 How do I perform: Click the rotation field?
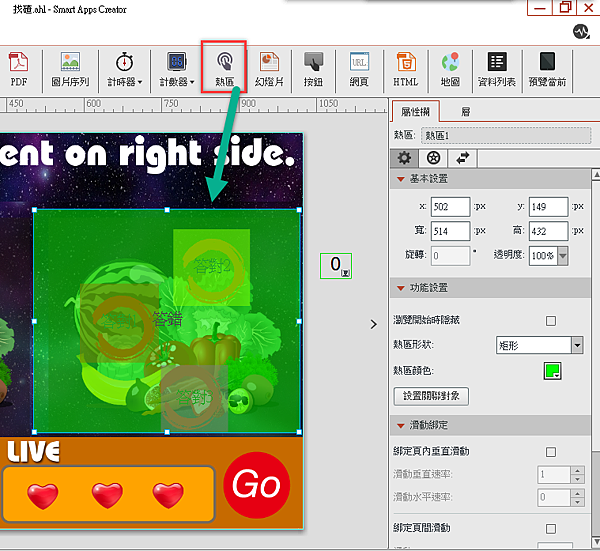450,256
